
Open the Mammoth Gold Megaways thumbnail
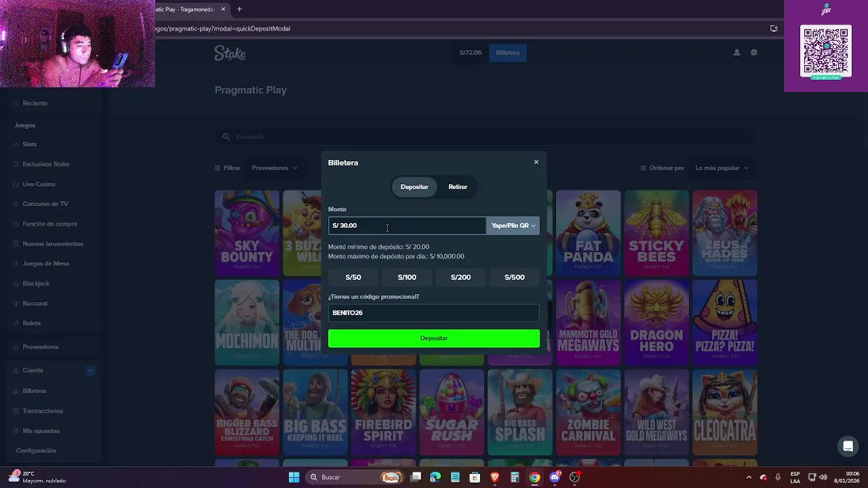tap(588, 323)
